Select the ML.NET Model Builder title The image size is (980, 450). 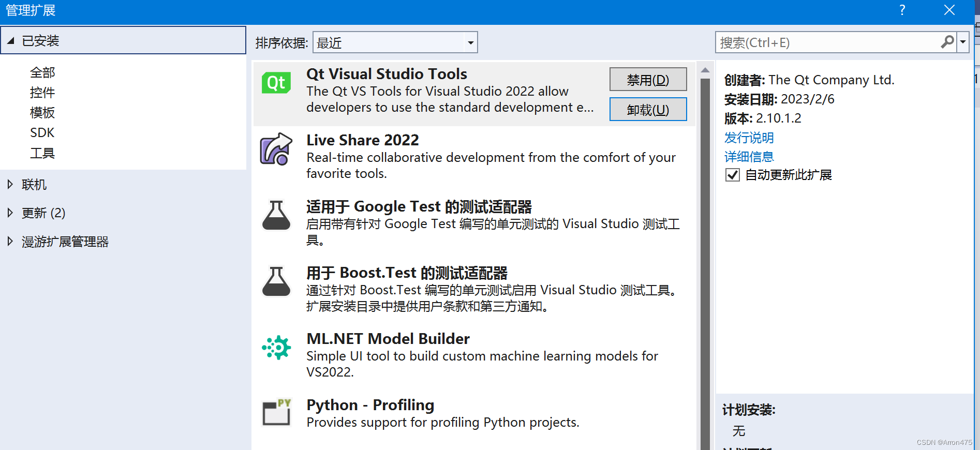tap(388, 339)
